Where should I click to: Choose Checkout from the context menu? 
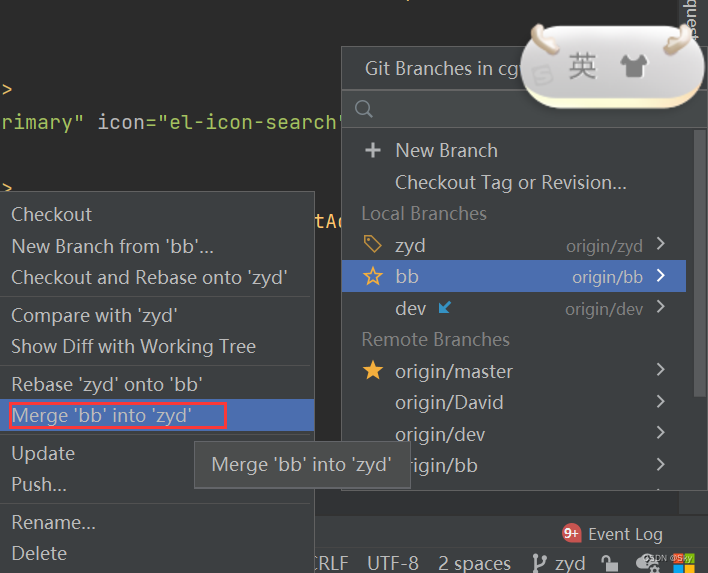click(157, 214)
